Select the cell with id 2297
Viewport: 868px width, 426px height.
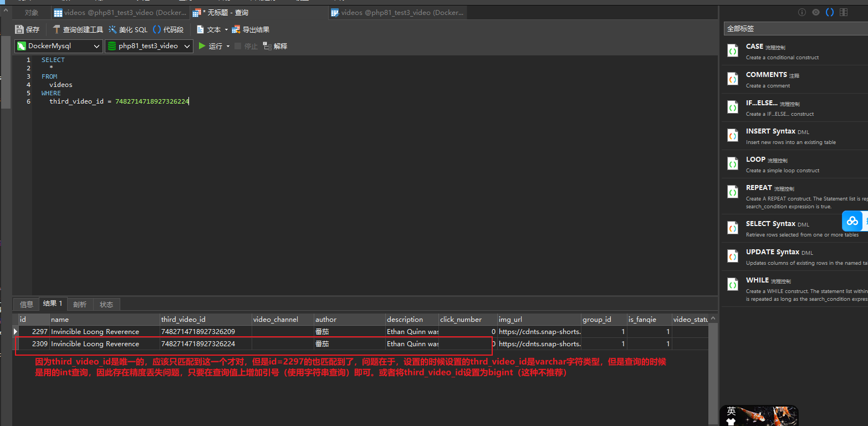point(34,331)
